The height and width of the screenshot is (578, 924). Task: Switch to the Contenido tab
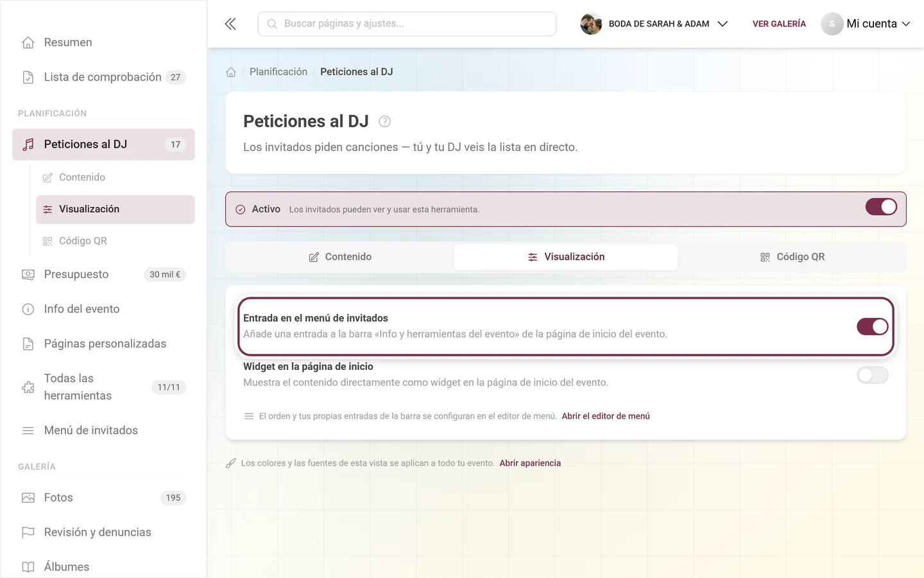340,257
